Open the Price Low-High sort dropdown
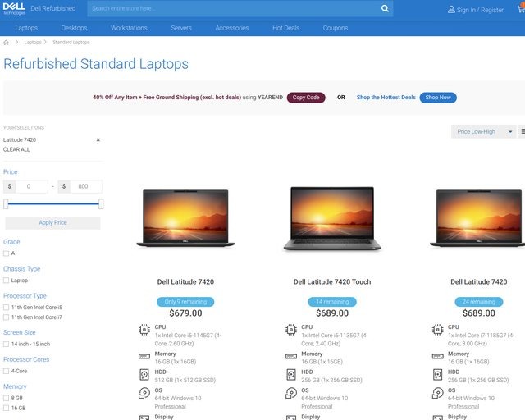 point(483,131)
